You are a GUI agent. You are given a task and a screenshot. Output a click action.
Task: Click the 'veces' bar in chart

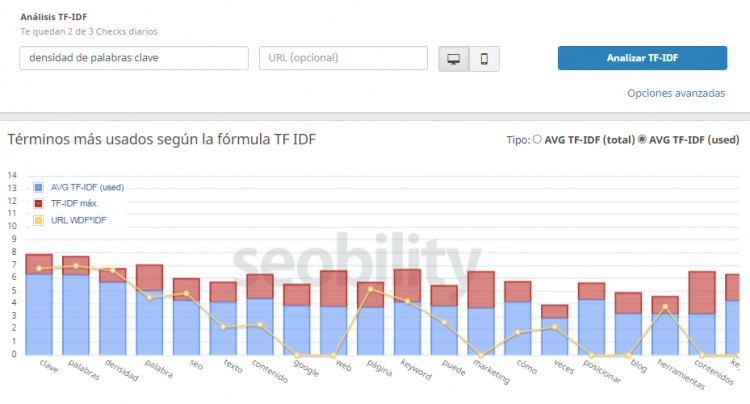(x=554, y=329)
